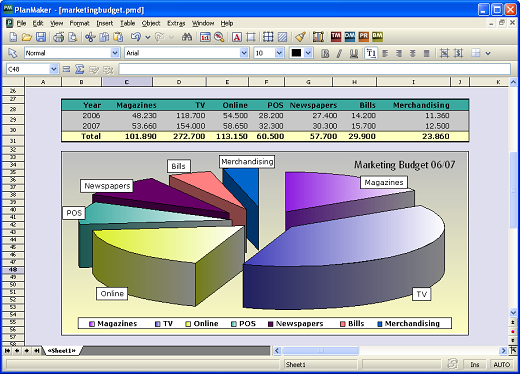Viewport: 520px width, 374px height.
Task: Apply shading with the hatched pattern icon
Action: [282, 37]
